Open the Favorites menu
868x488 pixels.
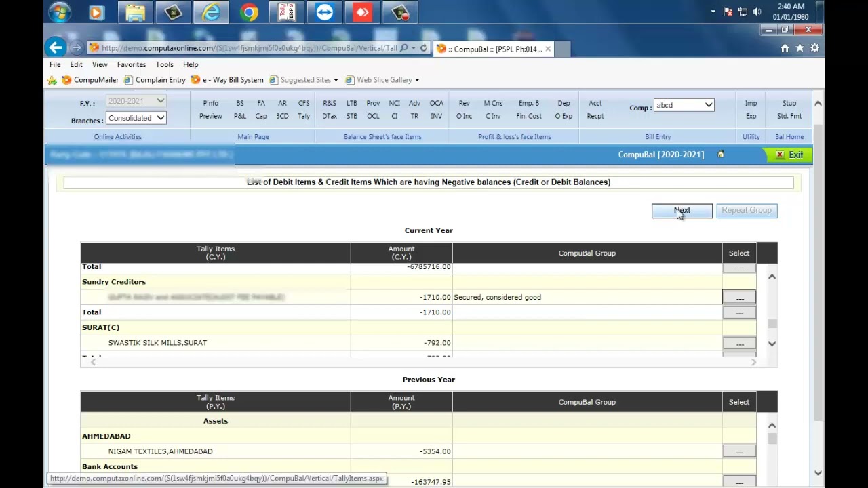coord(132,64)
